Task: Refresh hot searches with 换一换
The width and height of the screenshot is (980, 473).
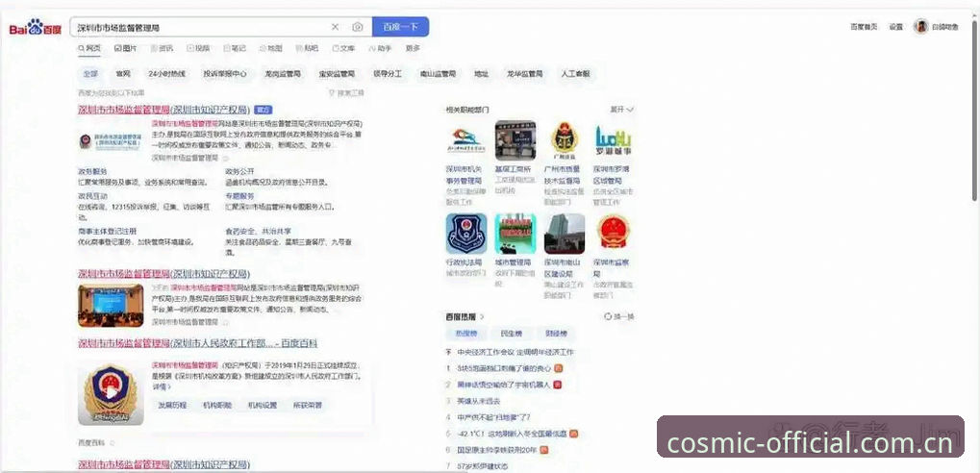Action: (619, 317)
